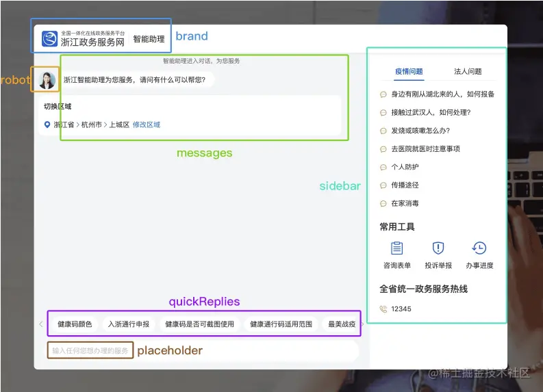Select the 健康码是否可截图使用 quick reply

click(x=199, y=324)
